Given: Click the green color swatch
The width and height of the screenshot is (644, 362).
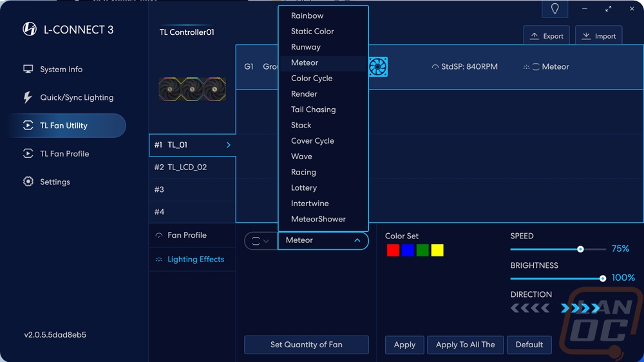Looking at the screenshot, I should [422, 250].
